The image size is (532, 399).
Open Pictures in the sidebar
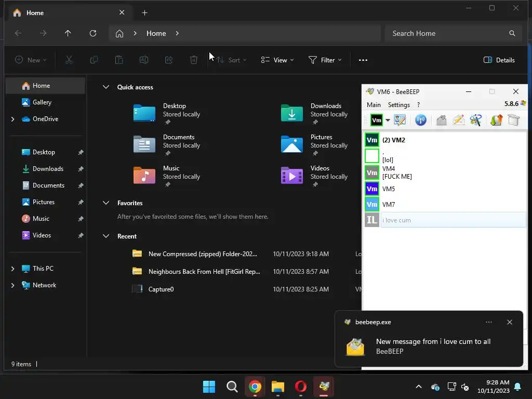click(45, 202)
